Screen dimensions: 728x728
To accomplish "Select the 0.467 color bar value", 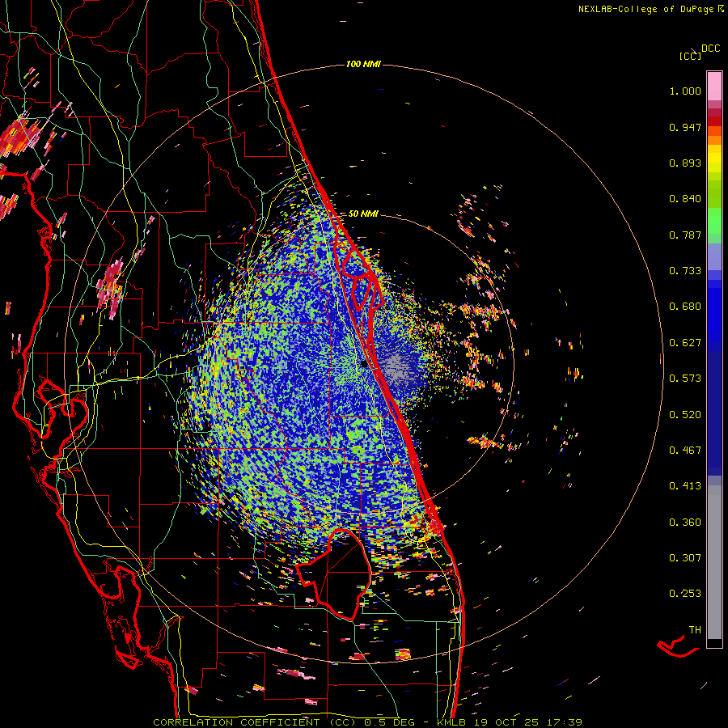I will click(685, 451).
